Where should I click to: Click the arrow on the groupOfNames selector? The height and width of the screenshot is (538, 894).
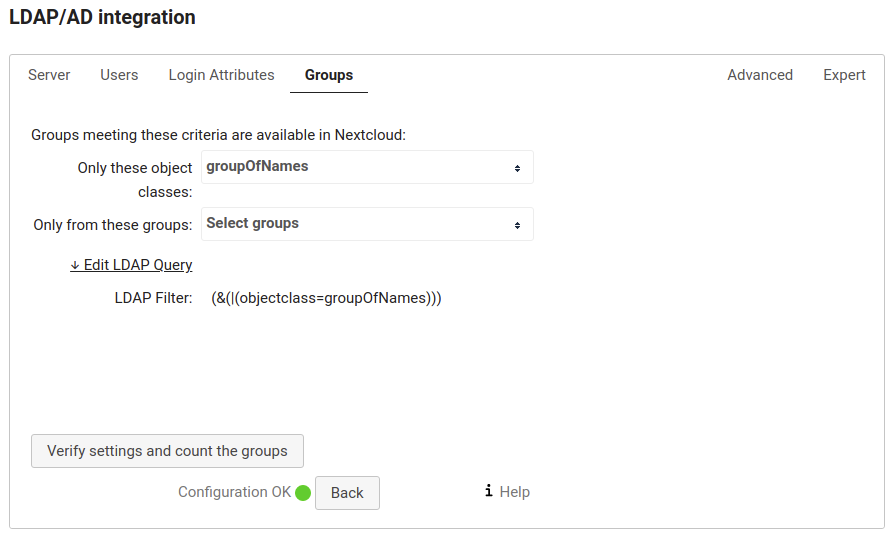tap(517, 168)
